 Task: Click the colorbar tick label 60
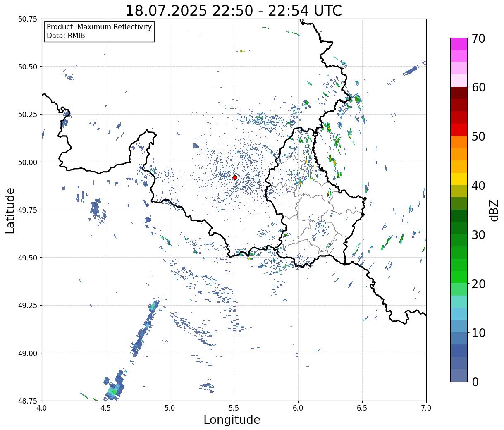(x=478, y=87)
